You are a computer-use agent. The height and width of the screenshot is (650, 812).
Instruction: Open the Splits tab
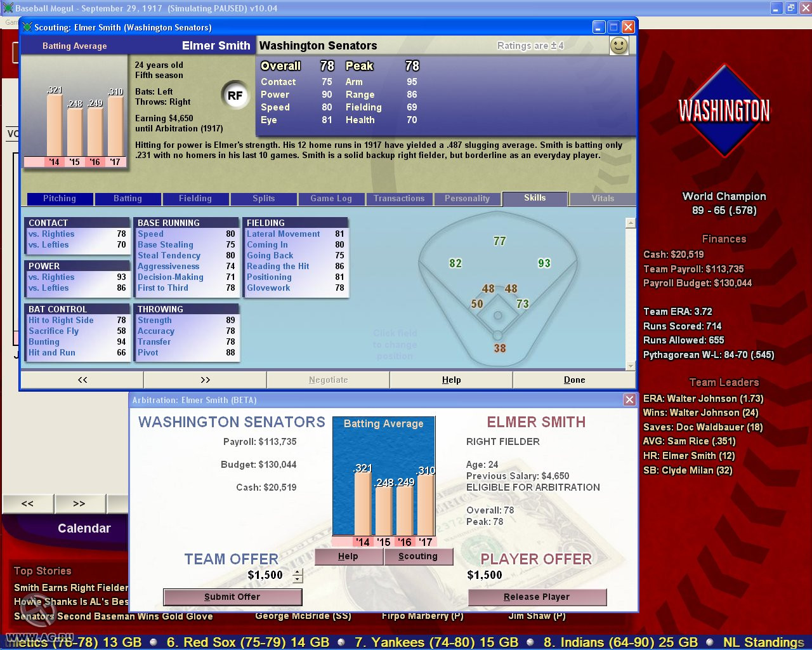point(264,199)
